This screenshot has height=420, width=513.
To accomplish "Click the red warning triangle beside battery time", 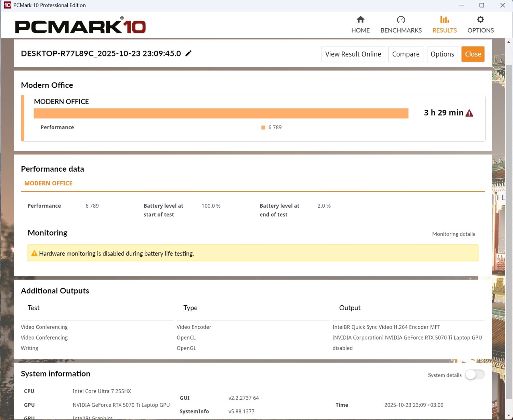I will [x=470, y=113].
